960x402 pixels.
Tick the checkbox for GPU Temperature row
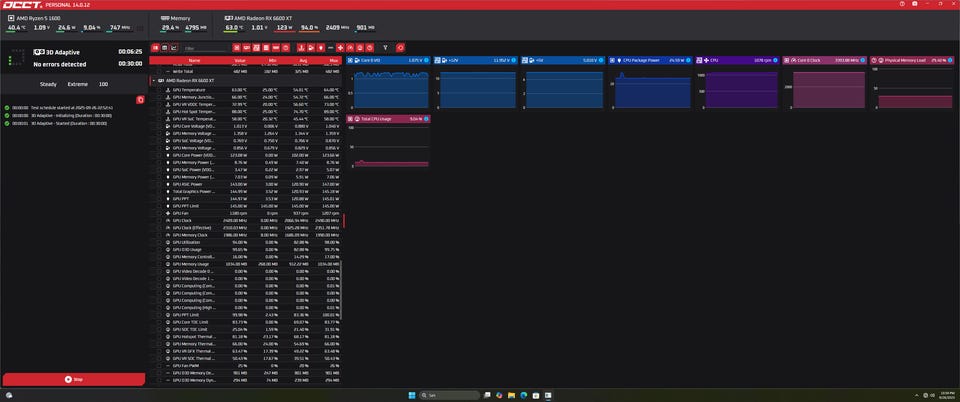[160, 89]
